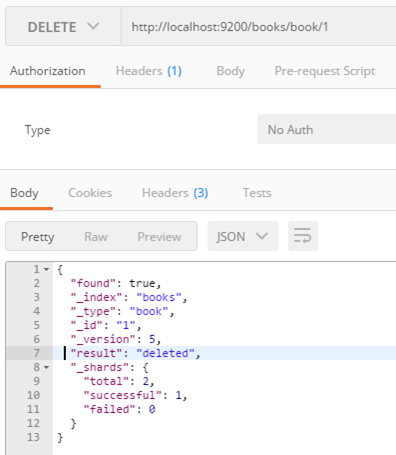The image size is (396, 455).
Task: Click the "_version": 5 line
Action: [x=116, y=339]
